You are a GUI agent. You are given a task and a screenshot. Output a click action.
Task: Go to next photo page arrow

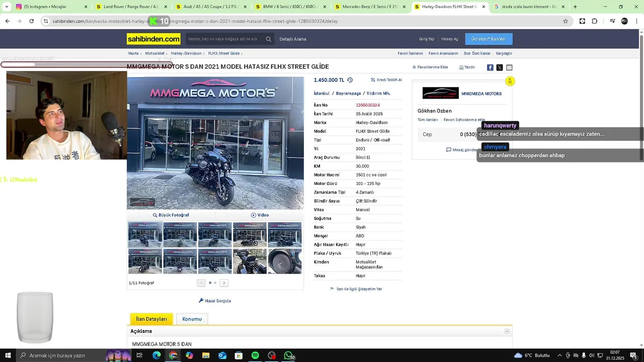pos(224,283)
